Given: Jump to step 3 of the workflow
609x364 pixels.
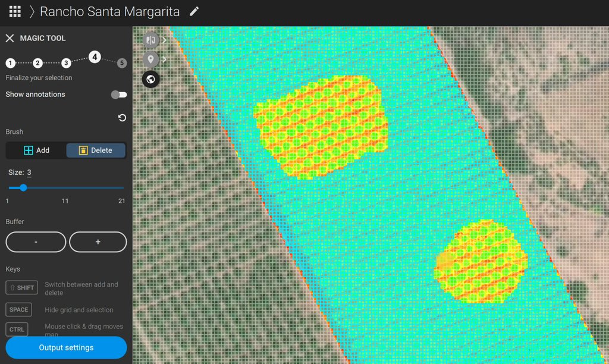Looking at the screenshot, I should pos(66,62).
